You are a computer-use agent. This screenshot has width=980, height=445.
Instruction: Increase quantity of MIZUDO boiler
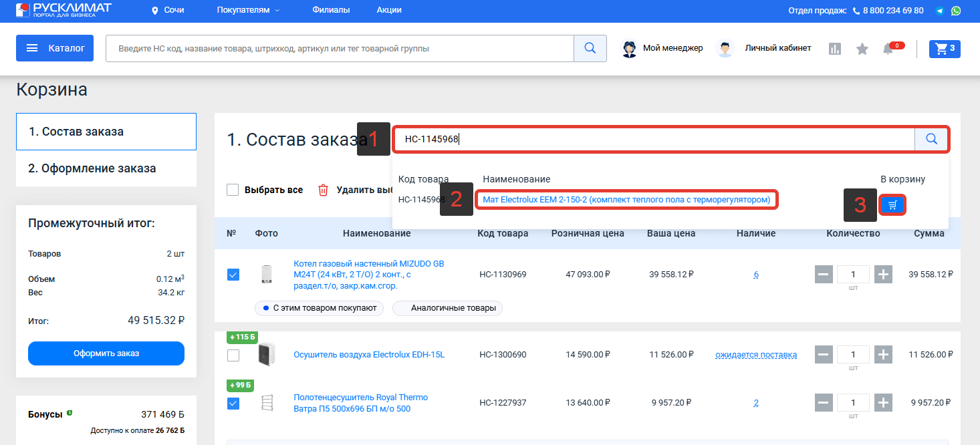(x=884, y=274)
